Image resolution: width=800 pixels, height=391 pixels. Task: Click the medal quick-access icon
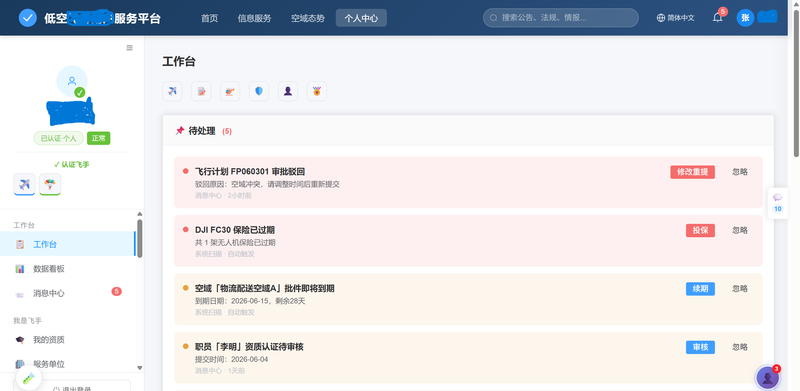(317, 91)
